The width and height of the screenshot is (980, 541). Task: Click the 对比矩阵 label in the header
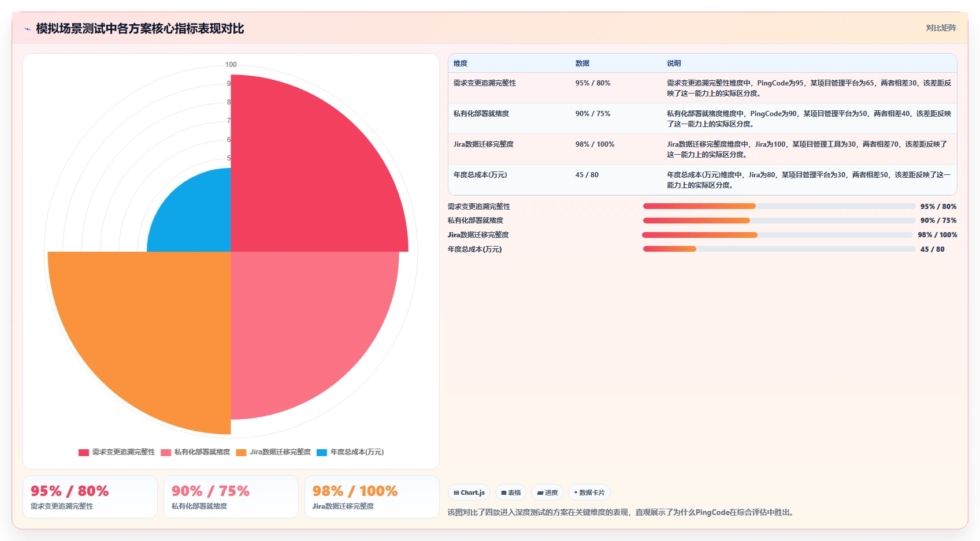pos(941,28)
